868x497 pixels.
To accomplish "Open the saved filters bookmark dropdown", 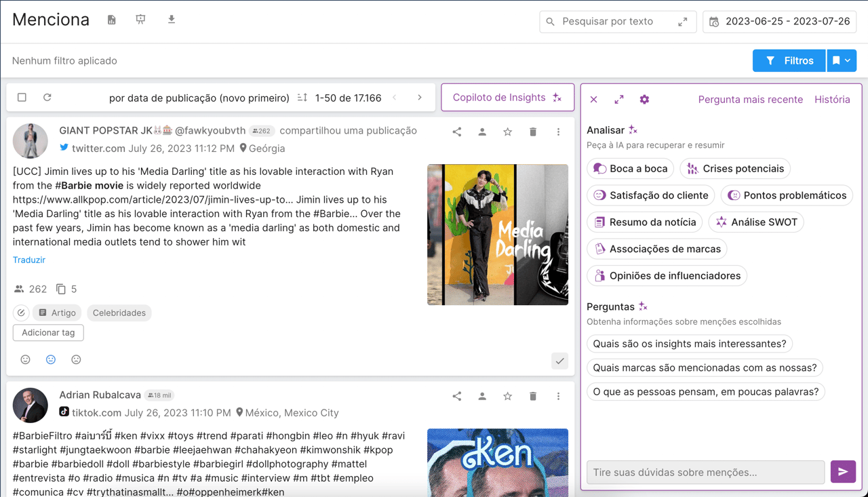I will pyautogui.click(x=842, y=60).
